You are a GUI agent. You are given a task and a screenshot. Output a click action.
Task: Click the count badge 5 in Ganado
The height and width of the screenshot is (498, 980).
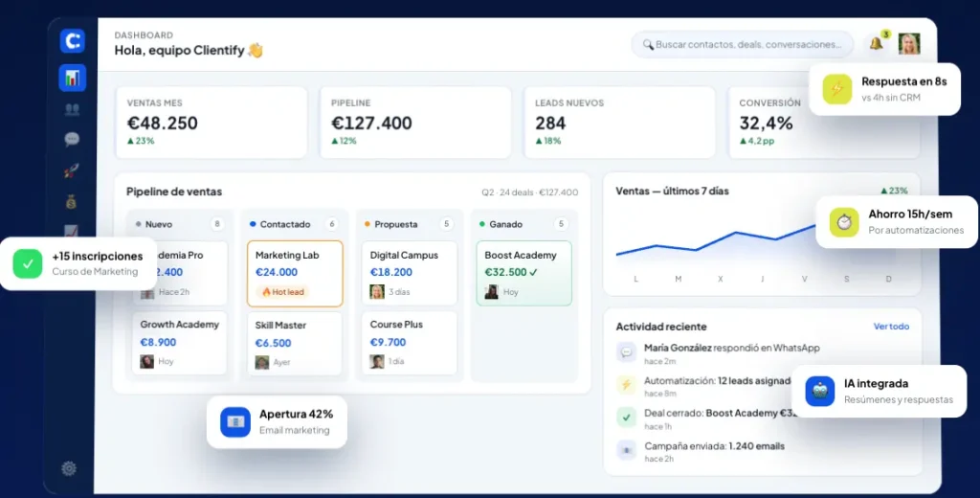click(x=561, y=224)
